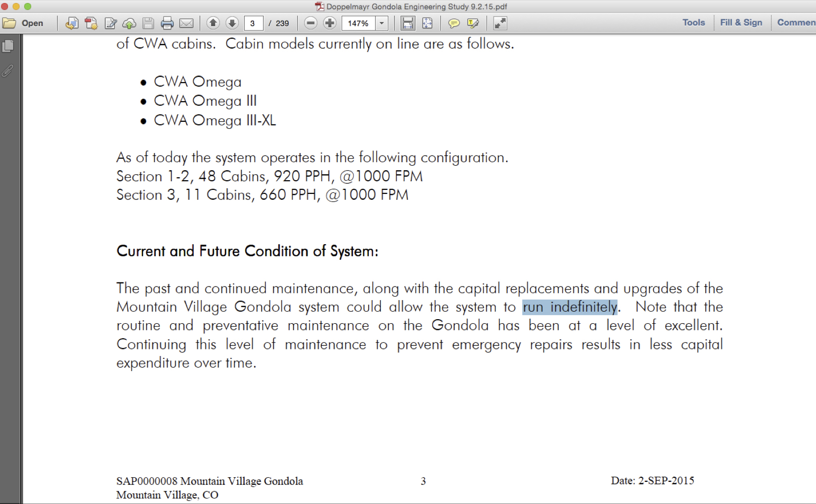The width and height of the screenshot is (816, 504).
Task: Click the email envelope icon
Action: pos(186,23)
